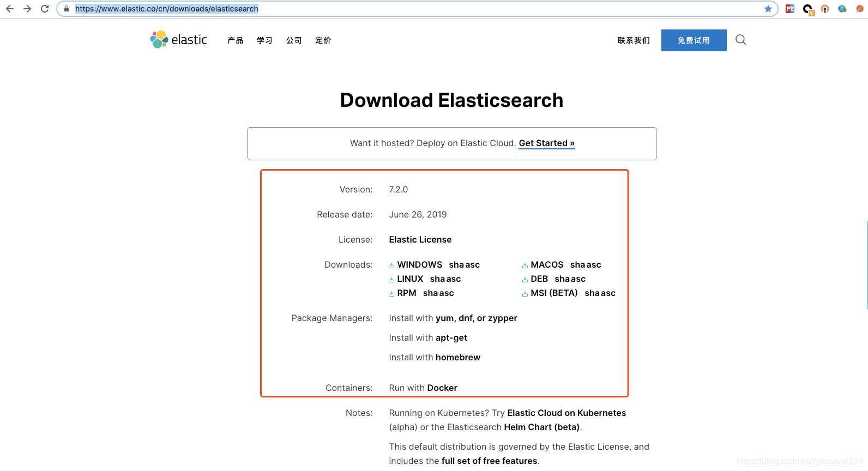Download the LINUX package
Viewport: 868px width, 471px height.
pos(410,279)
